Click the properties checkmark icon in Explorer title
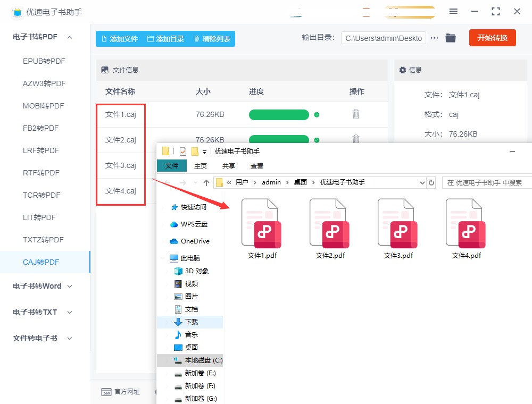Image resolution: width=532 pixels, height=404 pixels. click(x=183, y=151)
